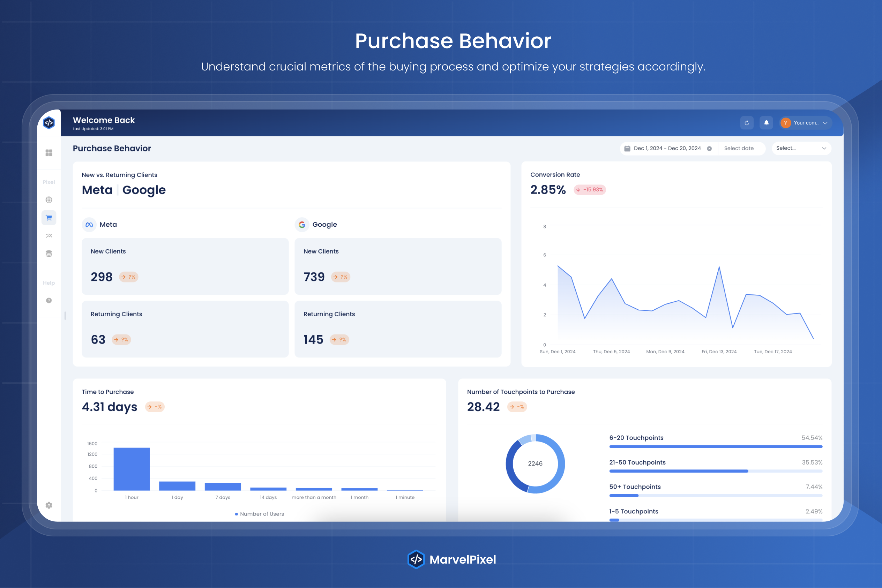The width and height of the screenshot is (882, 588).
Task: Expand the Your com.. account dropdown
Action: (x=806, y=123)
